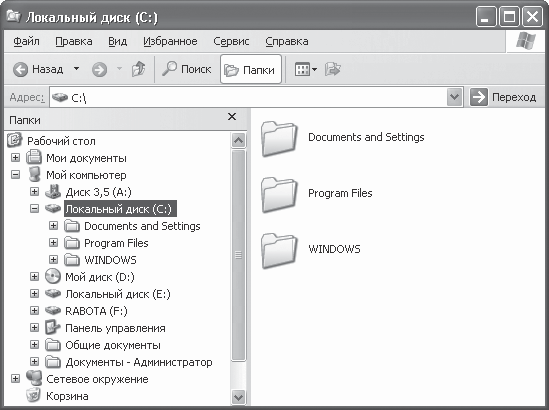Expand Документы - Администратор node

[34, 361]
